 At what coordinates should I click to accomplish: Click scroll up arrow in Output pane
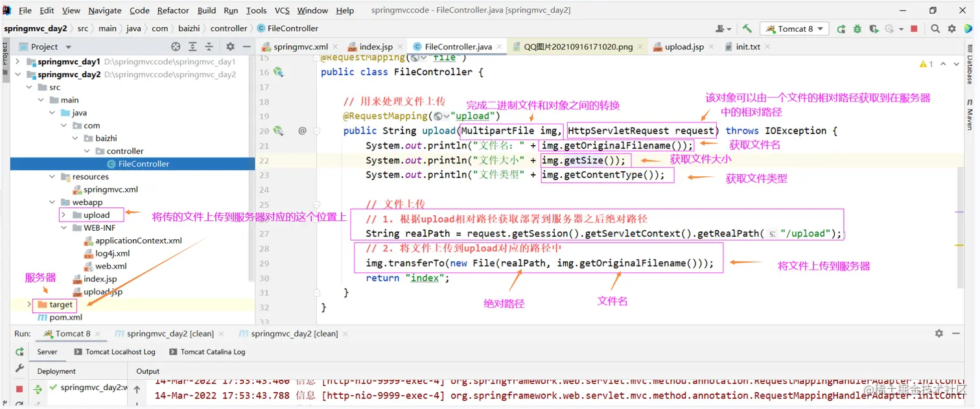tap(137, 390)
